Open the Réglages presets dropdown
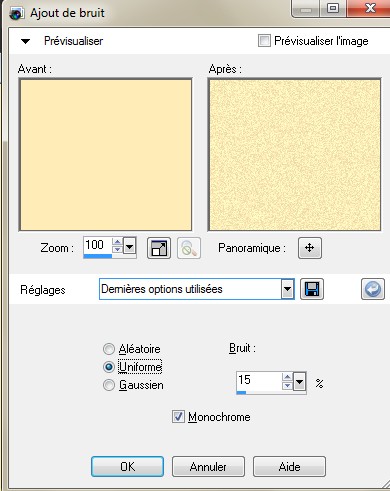Viewport: 390px width, 491px height. [287, 289]
